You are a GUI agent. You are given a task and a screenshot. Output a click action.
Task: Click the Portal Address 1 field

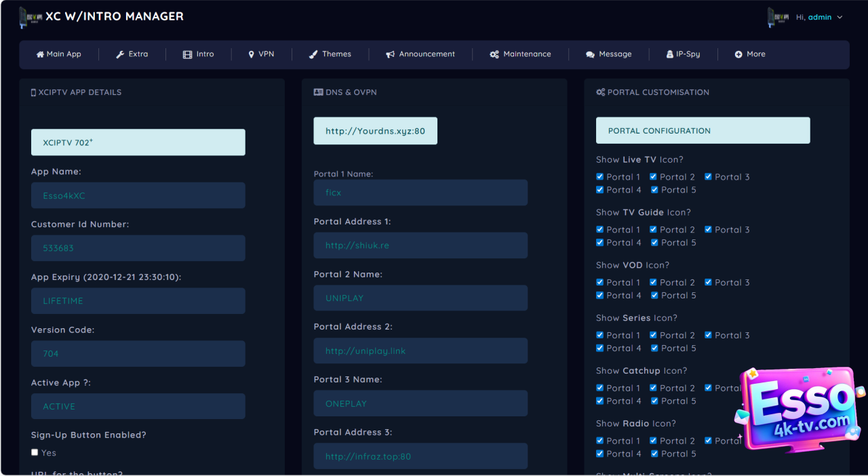420,245
